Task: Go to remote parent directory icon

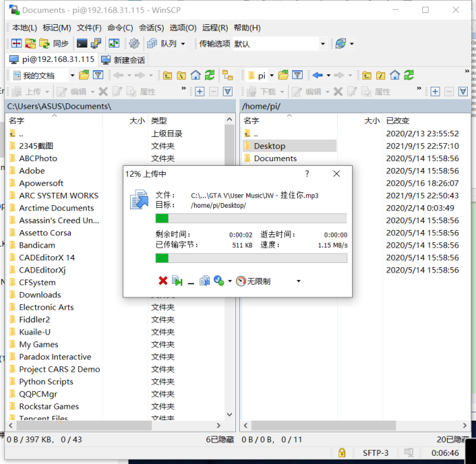Action: click(x=367, y=75)
